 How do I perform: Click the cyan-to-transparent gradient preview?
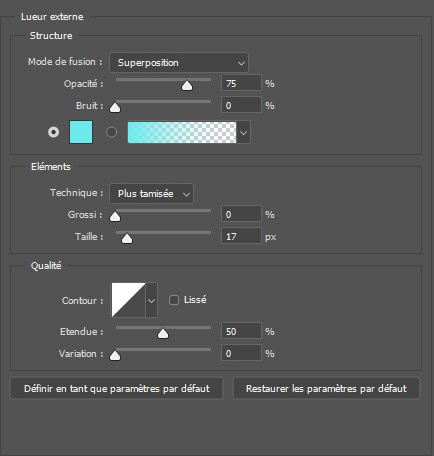point(182,132)
